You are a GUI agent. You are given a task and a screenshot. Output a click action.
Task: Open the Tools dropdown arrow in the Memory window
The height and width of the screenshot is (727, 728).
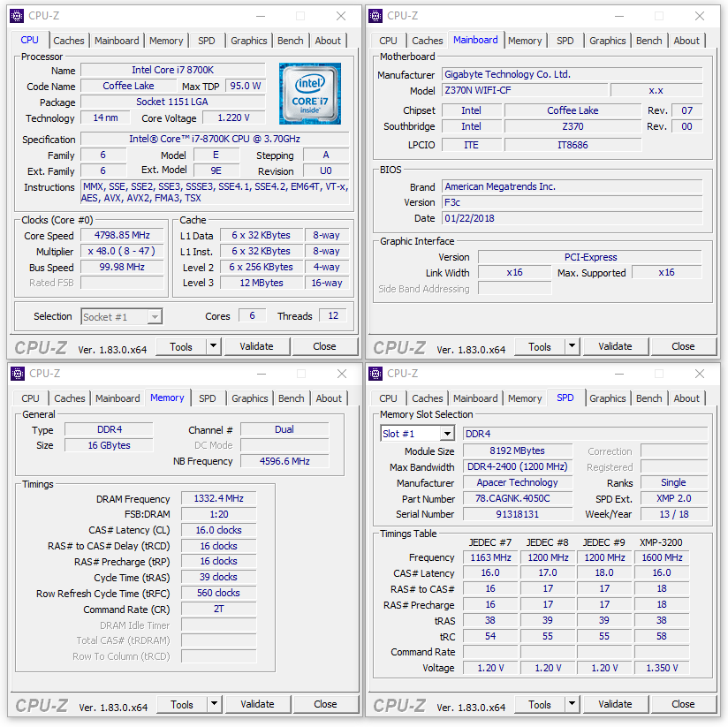pyautogui.click(x=214, y=704)
